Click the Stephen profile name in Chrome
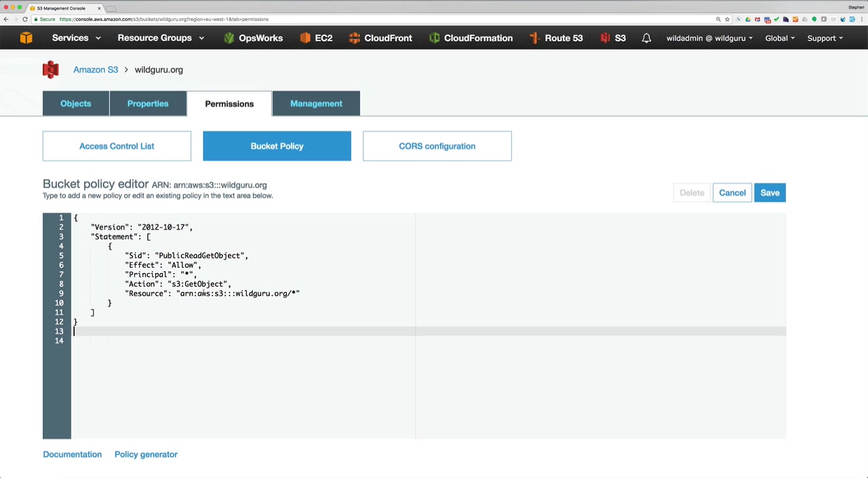The image size is (868, 488). click(x=856, y=7)
